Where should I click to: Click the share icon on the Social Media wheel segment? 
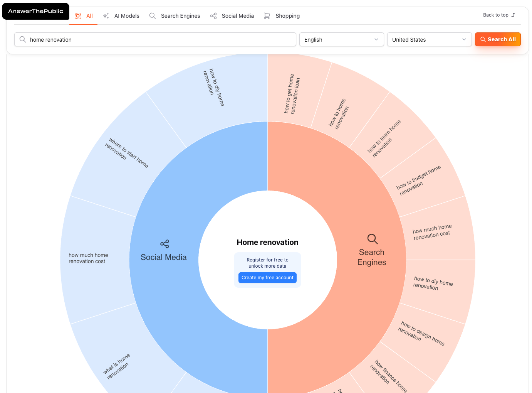(164, 244)
